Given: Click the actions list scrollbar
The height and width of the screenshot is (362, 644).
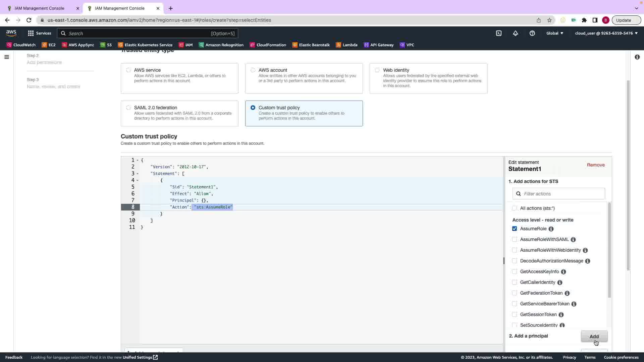Looking at the screenshot, I should coord(609,250).
